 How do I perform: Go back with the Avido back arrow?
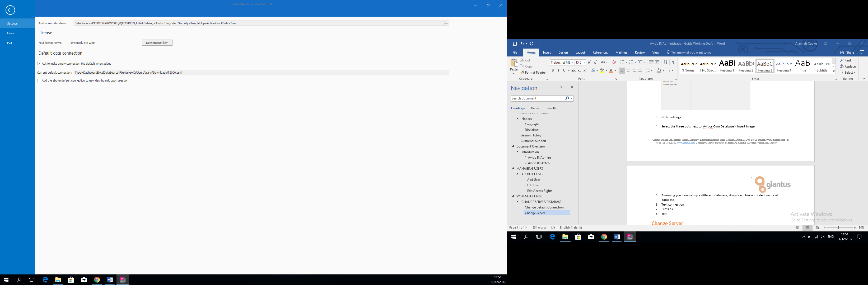point(10,10)
